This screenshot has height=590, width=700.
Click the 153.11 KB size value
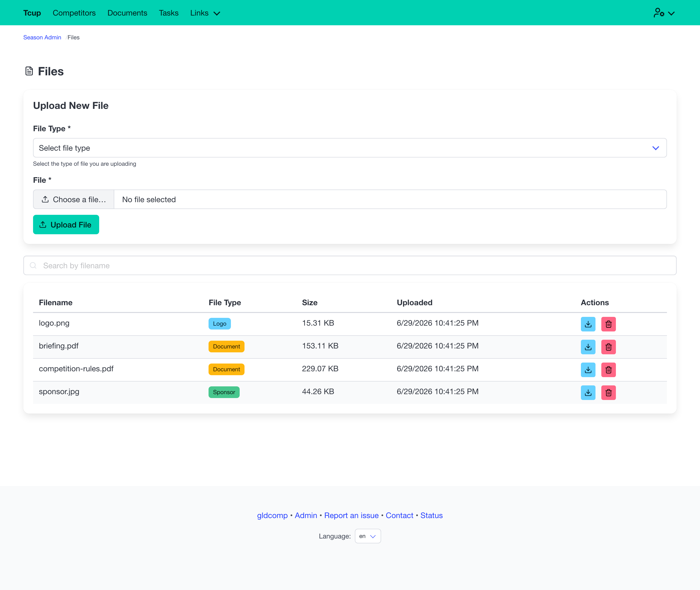320,346
